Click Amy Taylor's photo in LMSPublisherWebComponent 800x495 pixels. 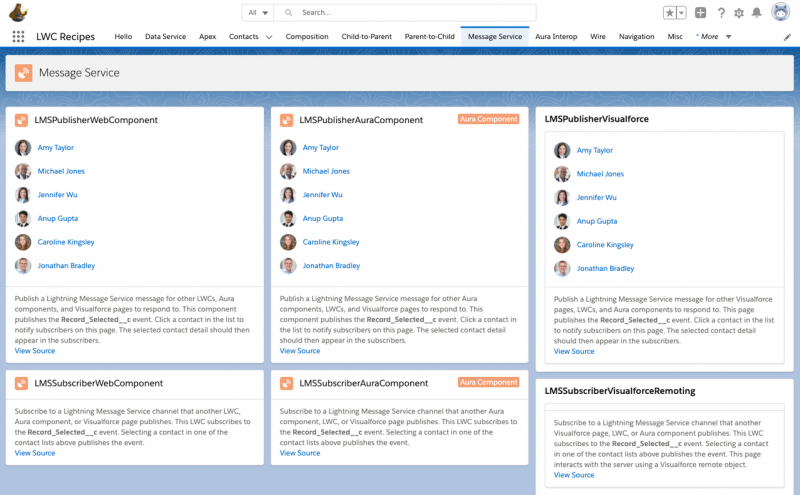coord(23,147)
